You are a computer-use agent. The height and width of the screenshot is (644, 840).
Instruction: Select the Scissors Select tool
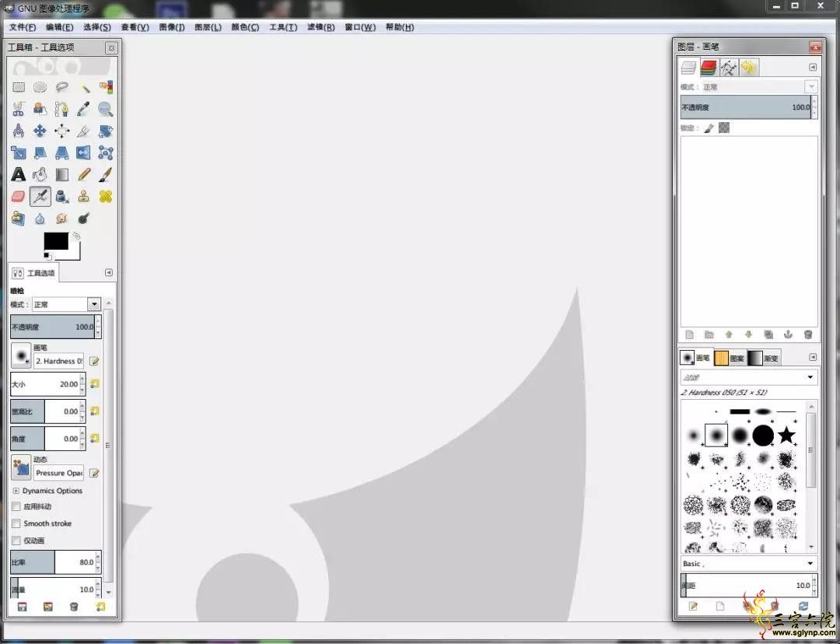(19, 110)
